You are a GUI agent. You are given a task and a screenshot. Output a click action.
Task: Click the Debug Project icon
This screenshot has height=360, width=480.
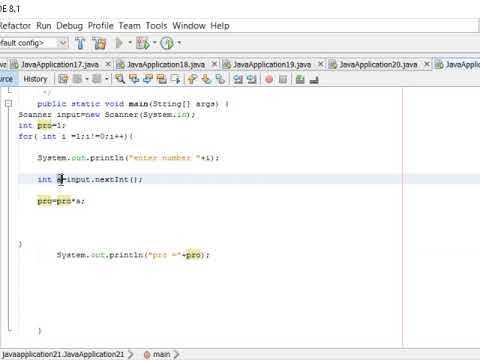click(x=143, y=43)
